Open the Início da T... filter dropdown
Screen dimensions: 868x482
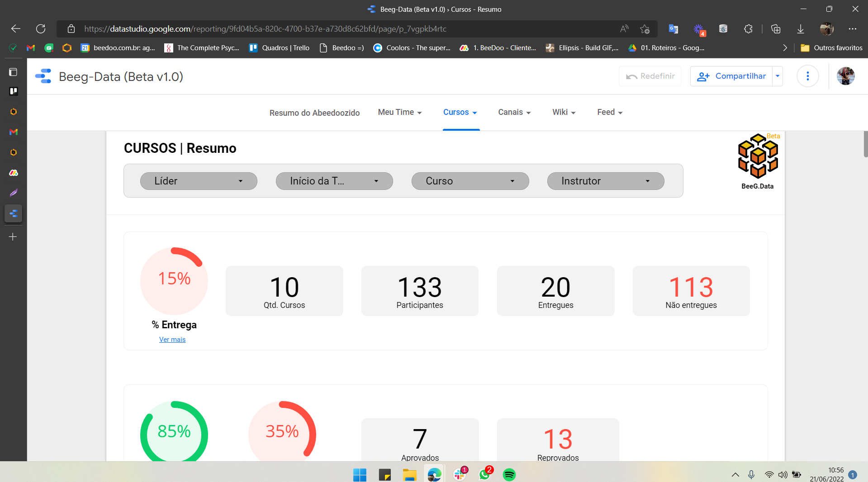(x=334, y=181)
